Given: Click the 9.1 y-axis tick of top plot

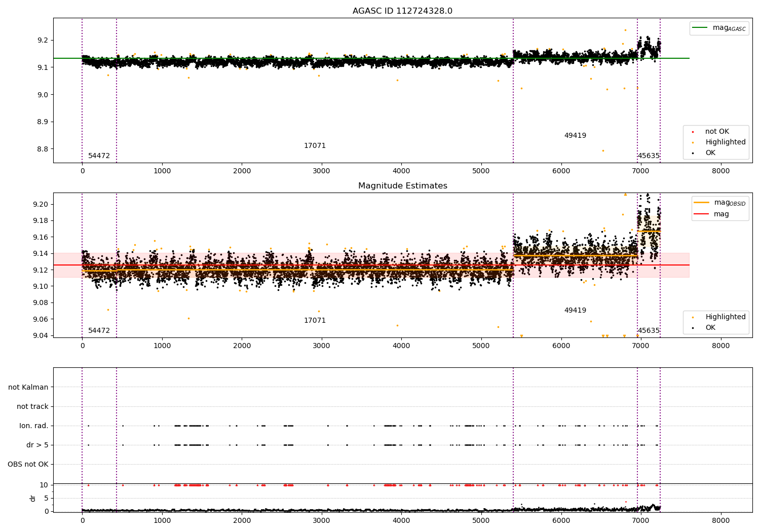Looking at the screenshot, I should click(x=43, y=67).
